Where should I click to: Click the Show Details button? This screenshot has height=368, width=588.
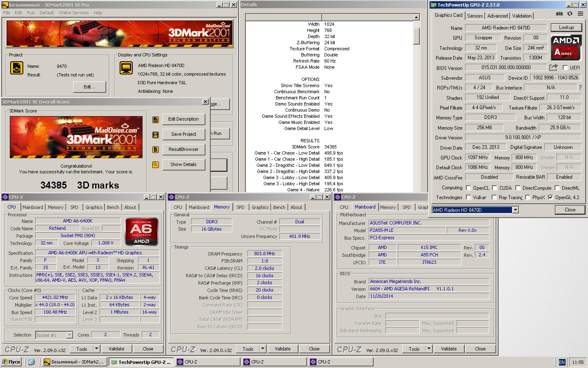point(183,165)
